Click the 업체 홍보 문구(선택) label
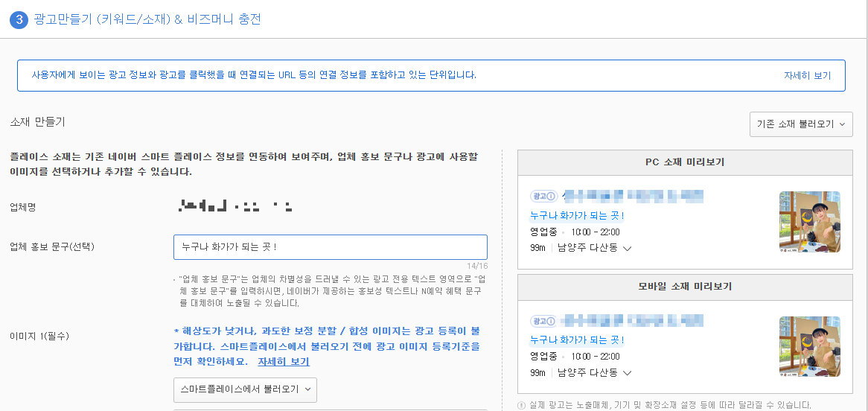868x411 pixels. point(53,247)
